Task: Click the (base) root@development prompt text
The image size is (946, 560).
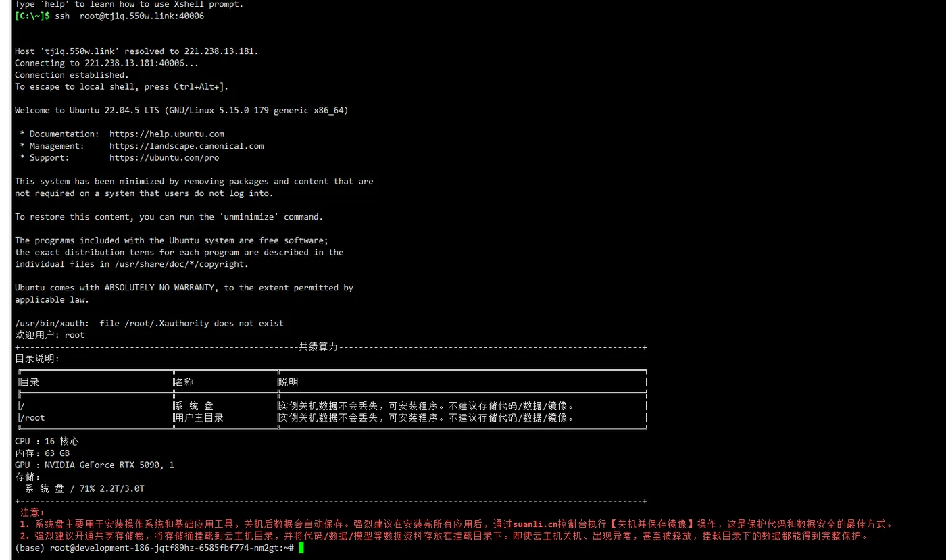Action: tap(154, 548)
